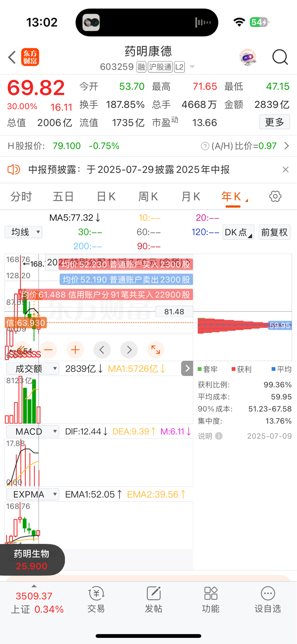Viewport: 297px width, 644px height.
Task: Tap the Dynamic Island album thumbnail
Action: (x=91, y=22)
